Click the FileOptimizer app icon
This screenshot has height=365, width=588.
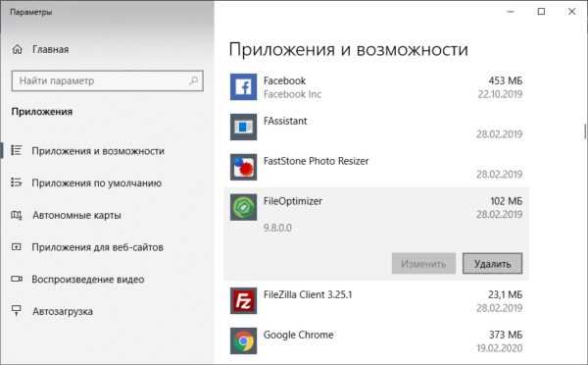[243, 207]
